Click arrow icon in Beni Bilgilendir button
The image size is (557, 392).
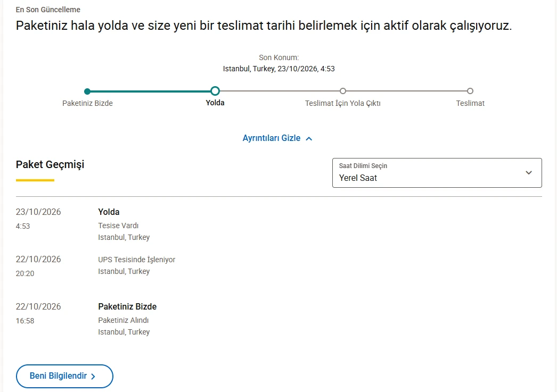[93, 377]
